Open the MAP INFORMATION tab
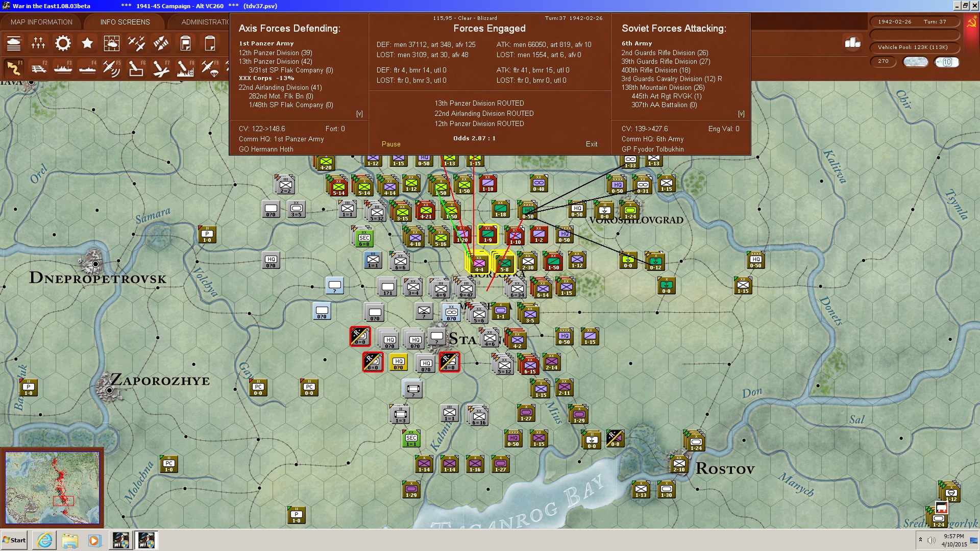 click(41, 22)
